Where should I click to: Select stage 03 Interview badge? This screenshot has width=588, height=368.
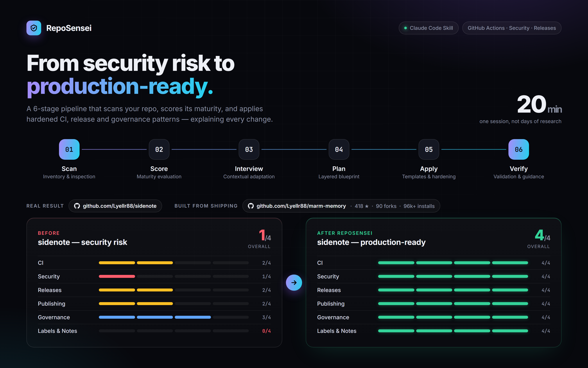249,149
